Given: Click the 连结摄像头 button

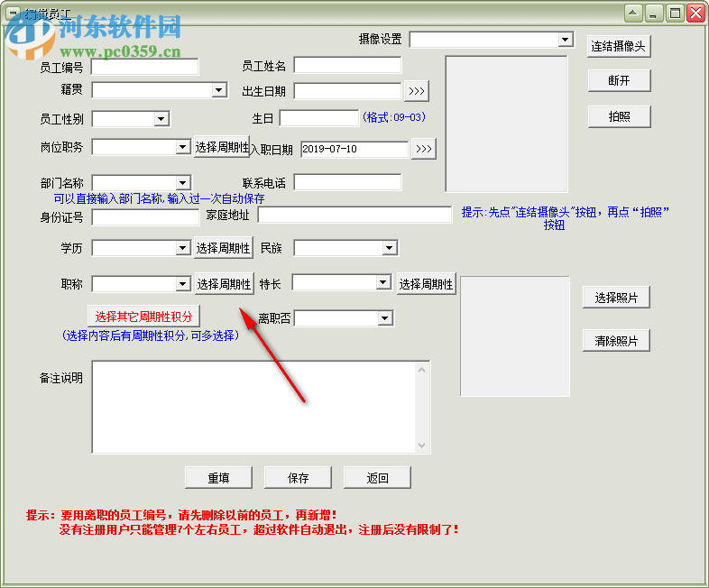Looking at the screenshot, I should click(x=619, y=46).
